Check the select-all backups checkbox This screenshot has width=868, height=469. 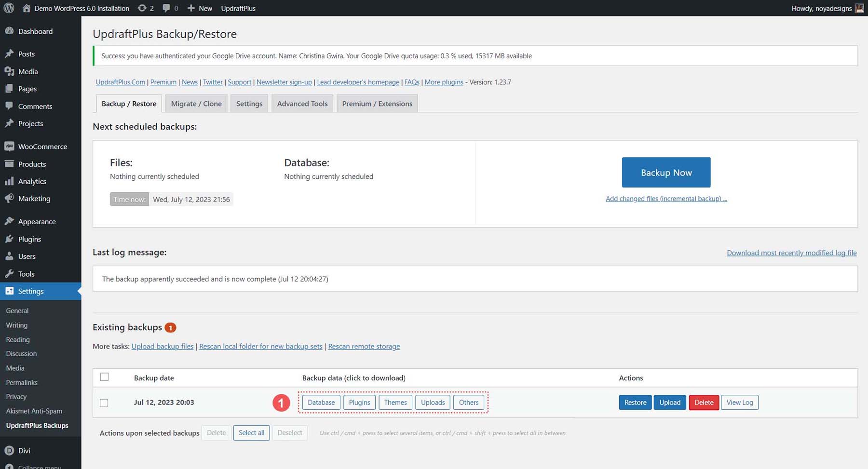(x=104, y=377)
